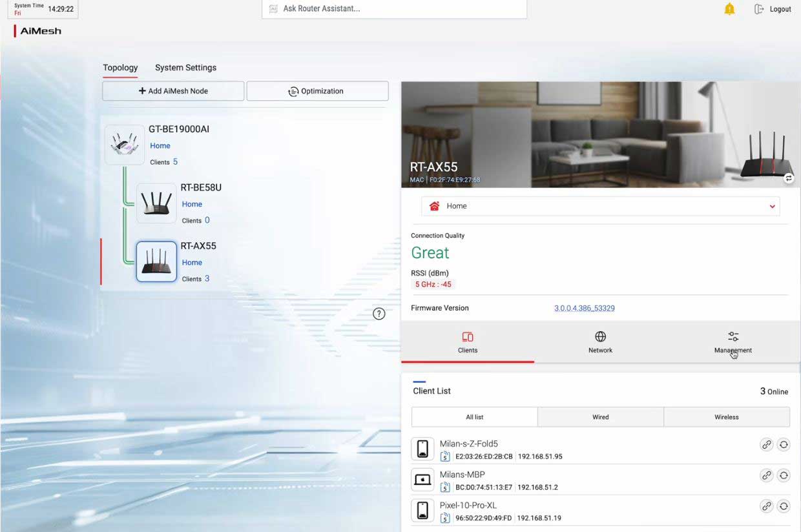
Task: Click the 3 Online counter
Action: point(774,391)
